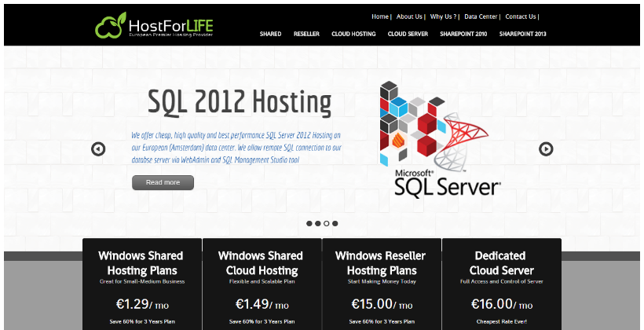Click Great for Small-Medium Business text

coord(142,282)
